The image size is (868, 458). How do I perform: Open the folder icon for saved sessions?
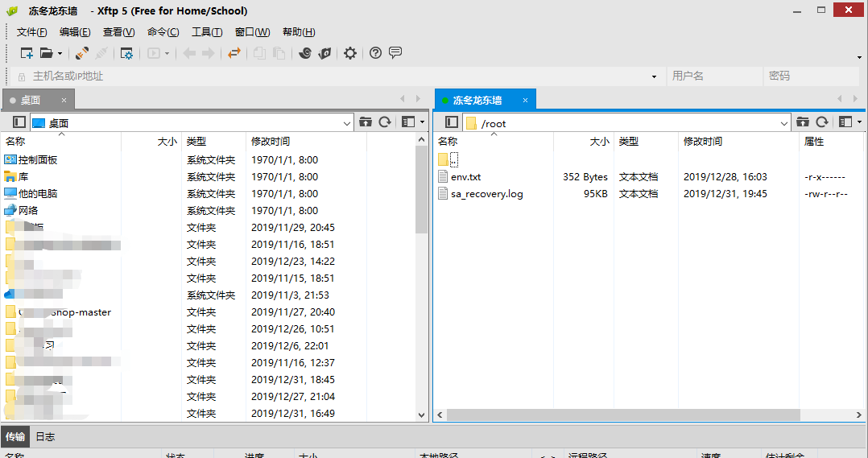click(47, 53)
